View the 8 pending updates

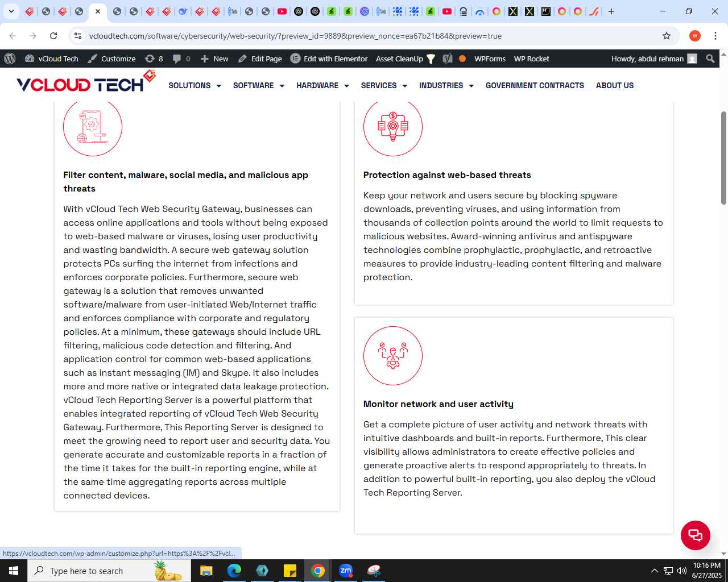[154, 59]
